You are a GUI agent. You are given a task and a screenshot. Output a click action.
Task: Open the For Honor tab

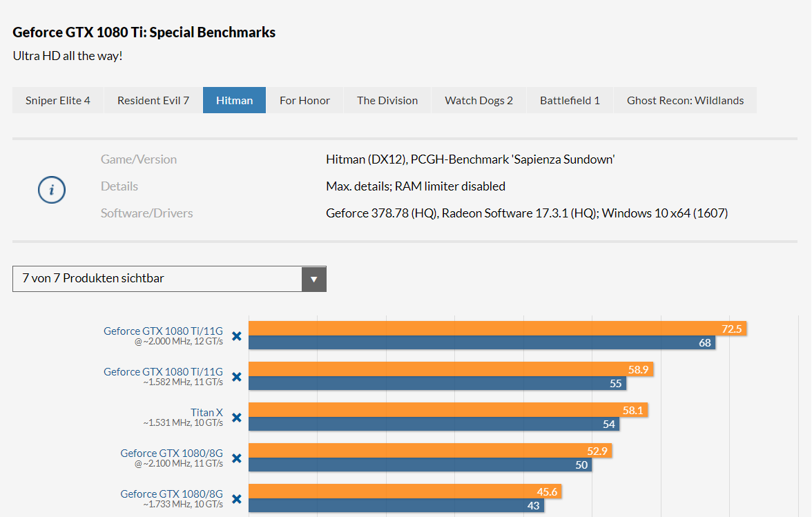[304, 100]
